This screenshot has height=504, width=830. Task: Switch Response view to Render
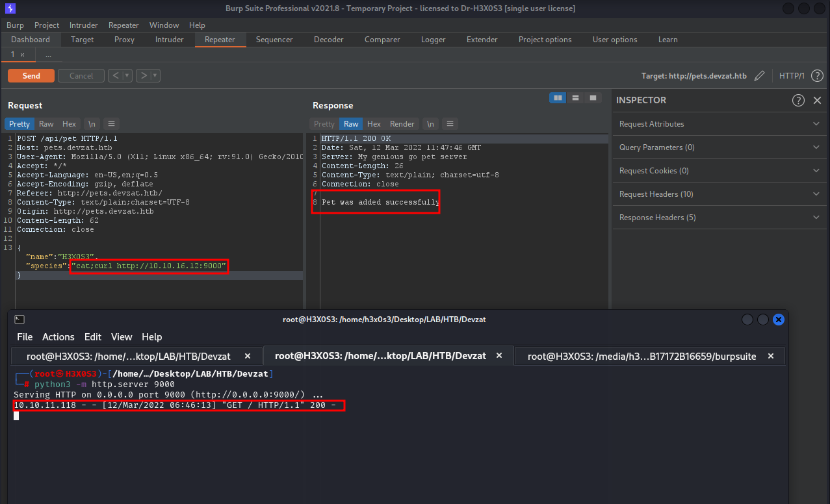click(402, 123)
